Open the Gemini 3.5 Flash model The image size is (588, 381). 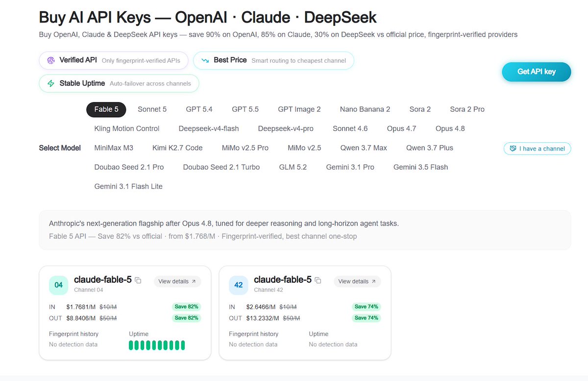tap(420, 167)
